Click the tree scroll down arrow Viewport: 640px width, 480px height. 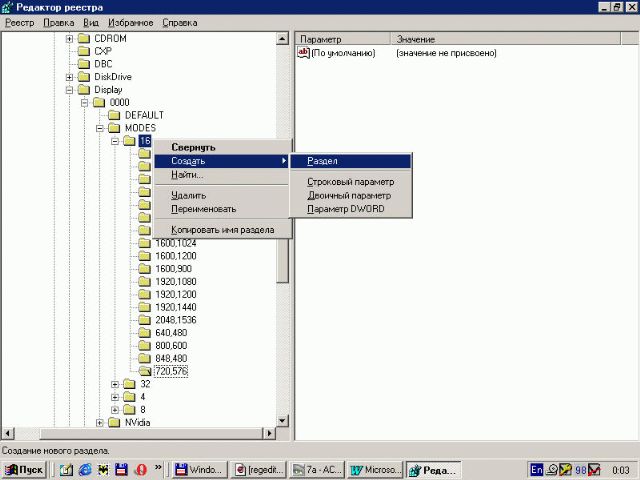282,421
